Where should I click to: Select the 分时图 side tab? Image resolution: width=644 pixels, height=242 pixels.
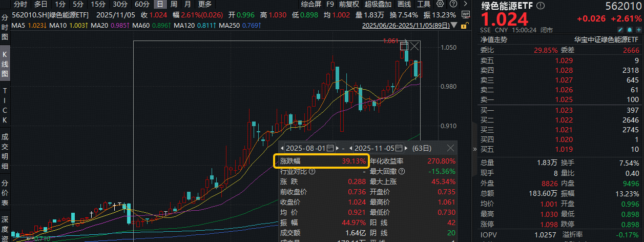click(x=5, y=27)
